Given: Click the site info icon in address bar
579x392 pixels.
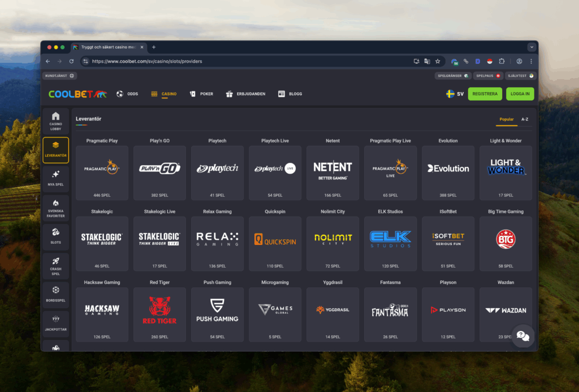Looking at the screenshot, I should pyautogui.click(x=86, y=61).
